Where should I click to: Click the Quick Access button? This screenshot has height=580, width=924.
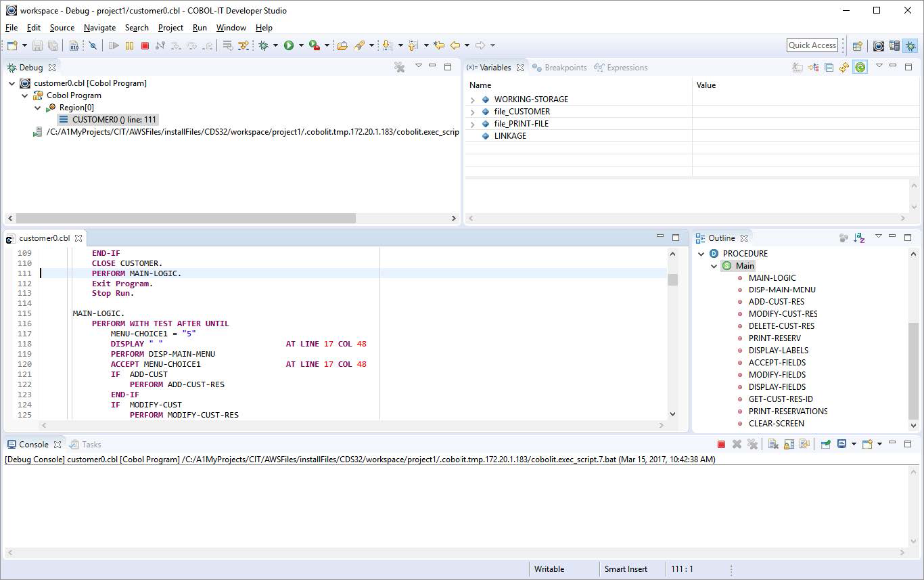pyautogui.click(x=812, y=45)
